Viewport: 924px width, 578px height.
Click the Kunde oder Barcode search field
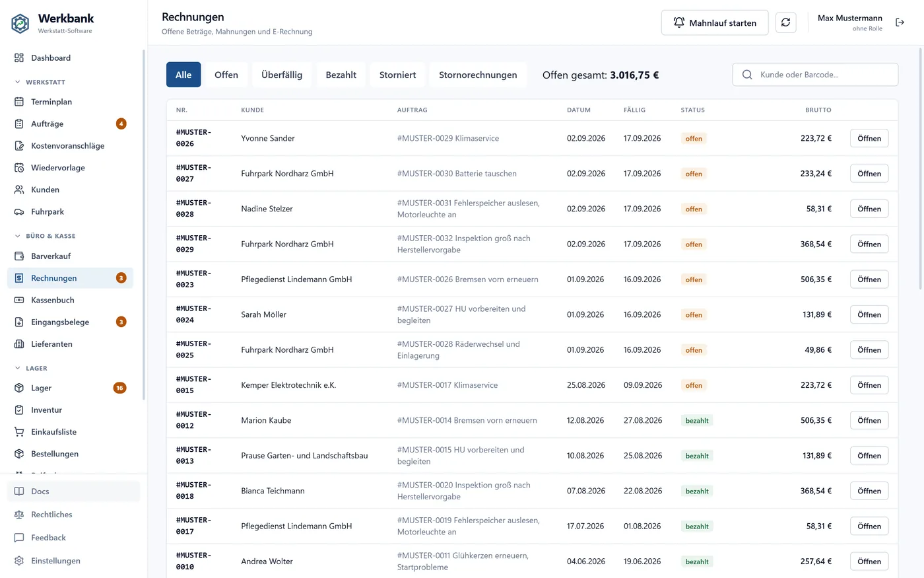[815, 75]
